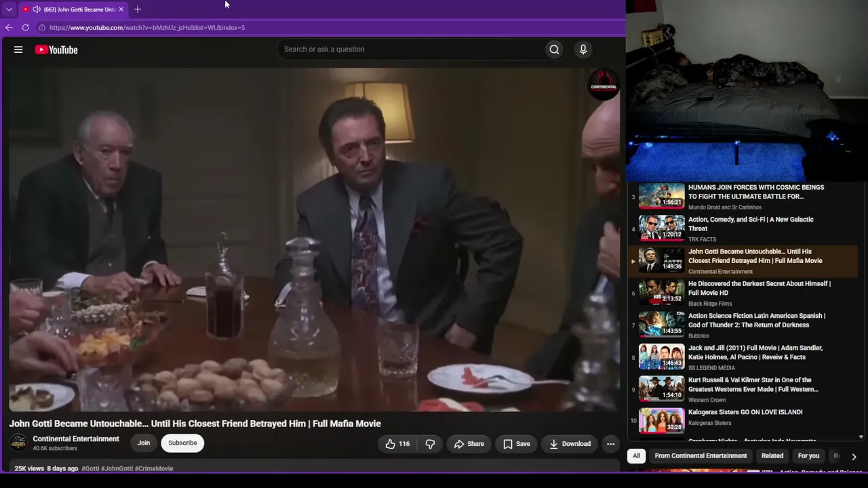Click channel name 'Mundo Droid and Sr Carlinhos'
Screen dimensions: 868x488
click(725, 207)
